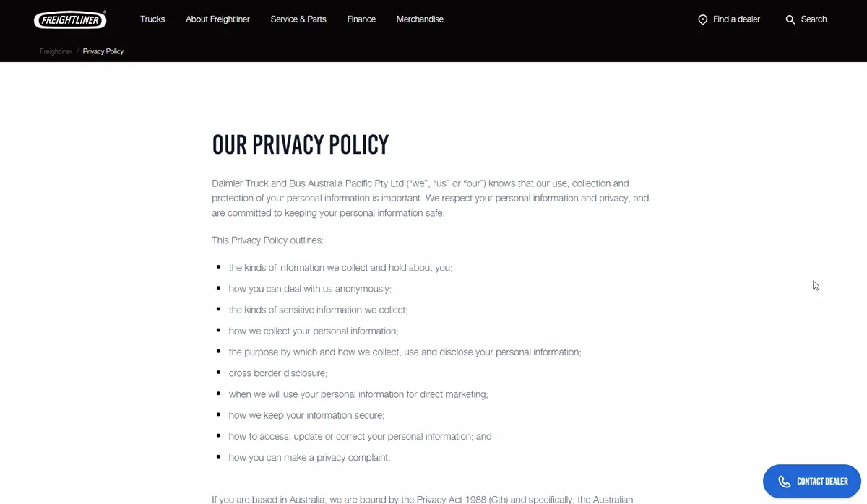Click the This Privacy Policy outlines text

coord(267,240)
